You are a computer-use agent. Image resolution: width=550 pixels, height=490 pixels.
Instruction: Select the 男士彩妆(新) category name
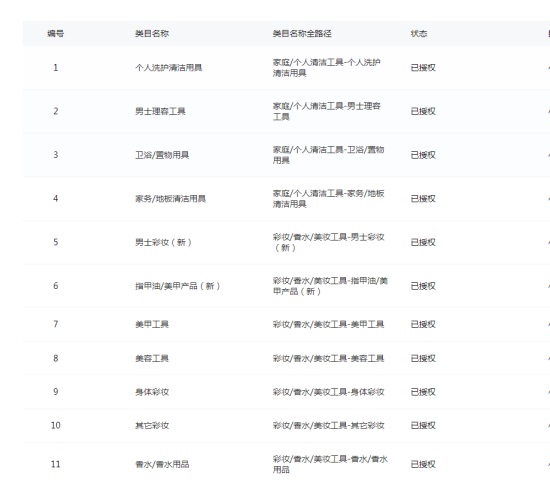163,242
